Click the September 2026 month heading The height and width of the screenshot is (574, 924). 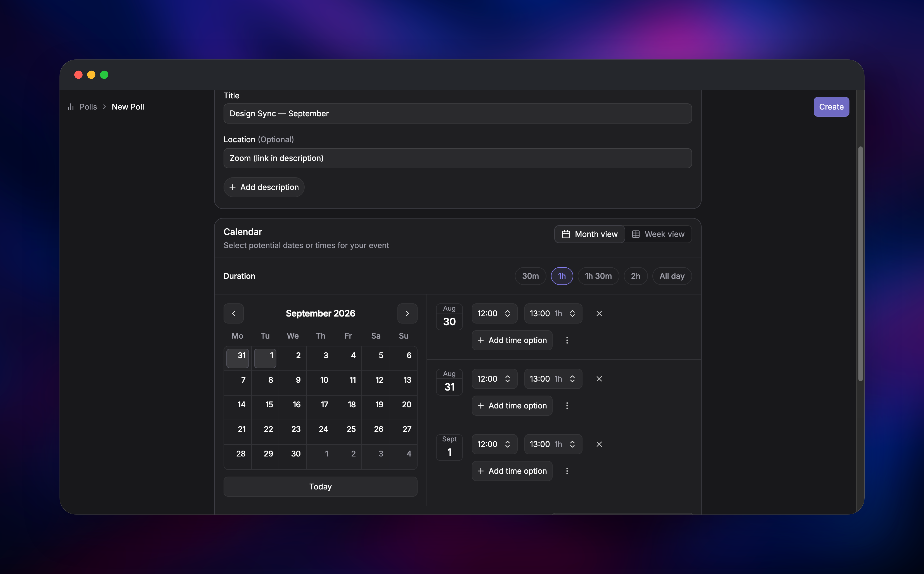coord(320,313)
